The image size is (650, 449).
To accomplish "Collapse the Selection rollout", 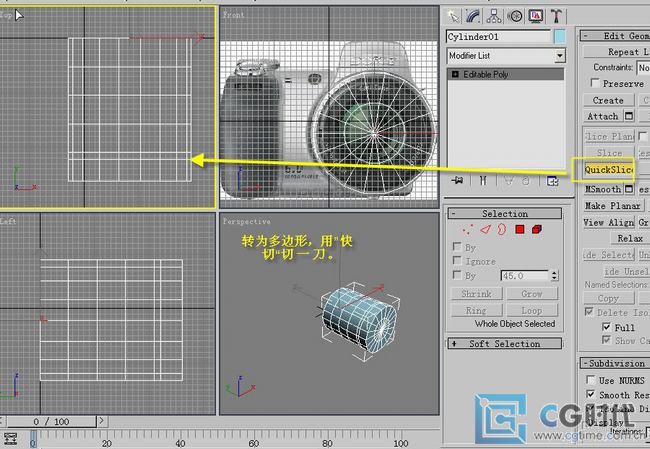I will click(504, 214).
